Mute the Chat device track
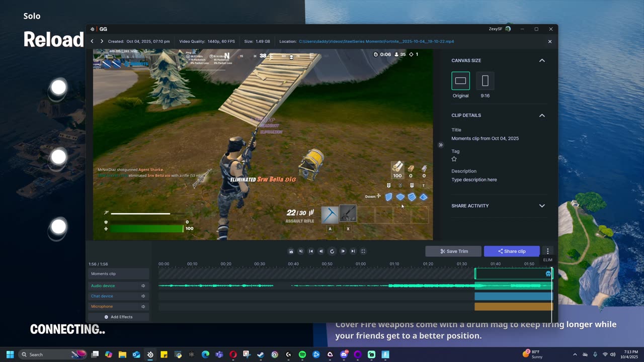The image size is (644, 362). 143,296
